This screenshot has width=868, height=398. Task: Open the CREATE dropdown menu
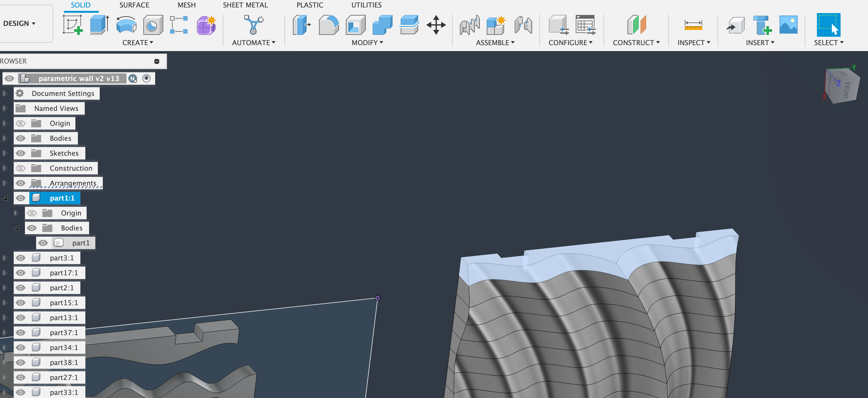138,43
